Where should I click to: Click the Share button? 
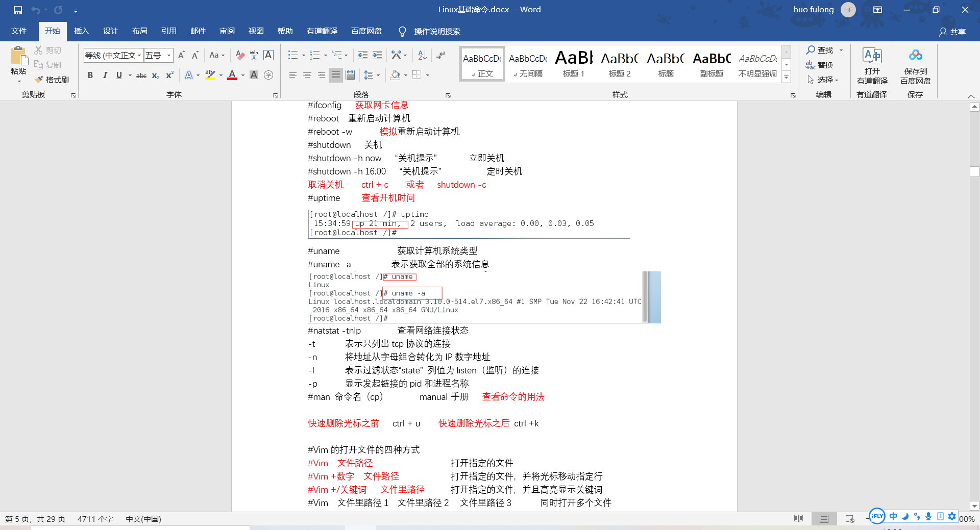click(952, 32)
